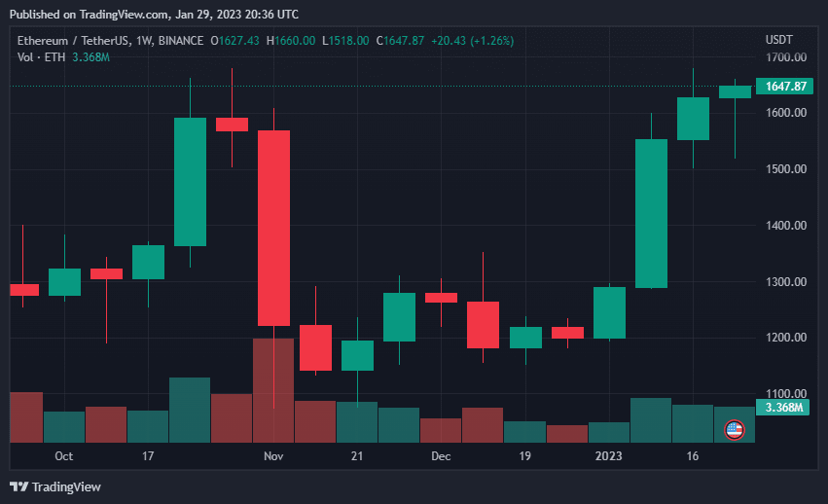Viewport: 828px width, 504px height.
Task: Click the 17 date label on the time axis
Action: point(148,456)
